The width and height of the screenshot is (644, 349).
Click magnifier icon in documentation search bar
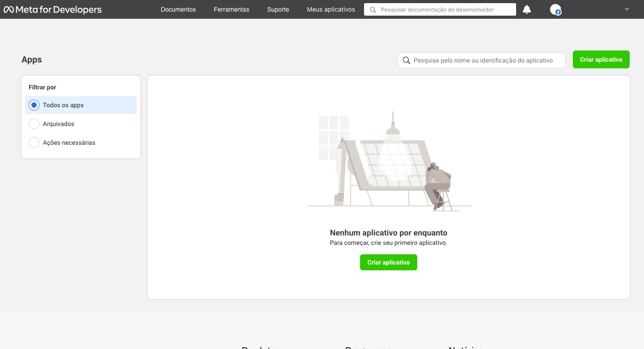(x=373, y=10)
